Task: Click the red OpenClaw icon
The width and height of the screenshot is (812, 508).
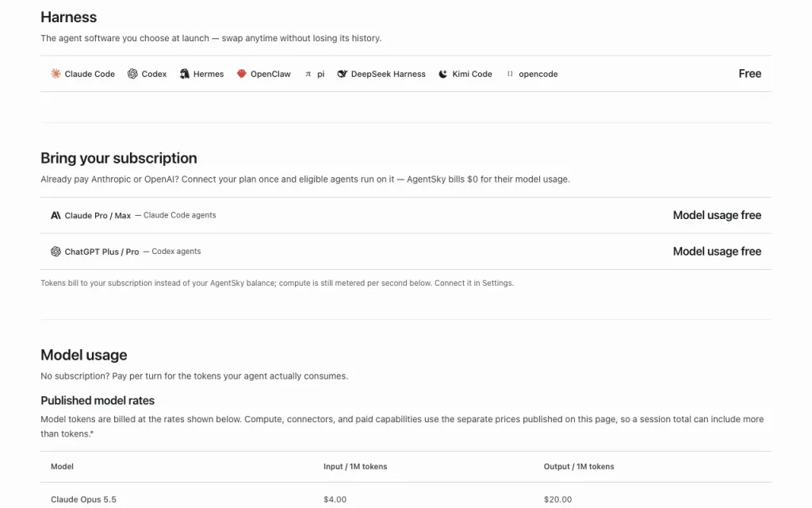Action: [241, 74]
